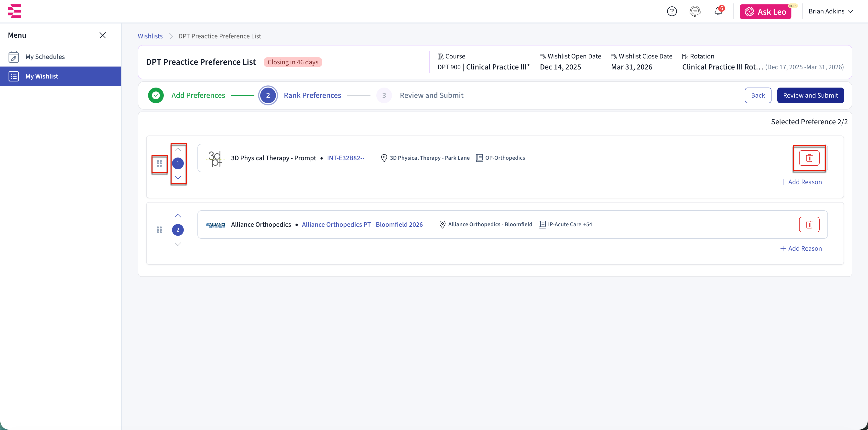Close the Menu sidebar
The image size is (868, 430).
pos(102,35)
